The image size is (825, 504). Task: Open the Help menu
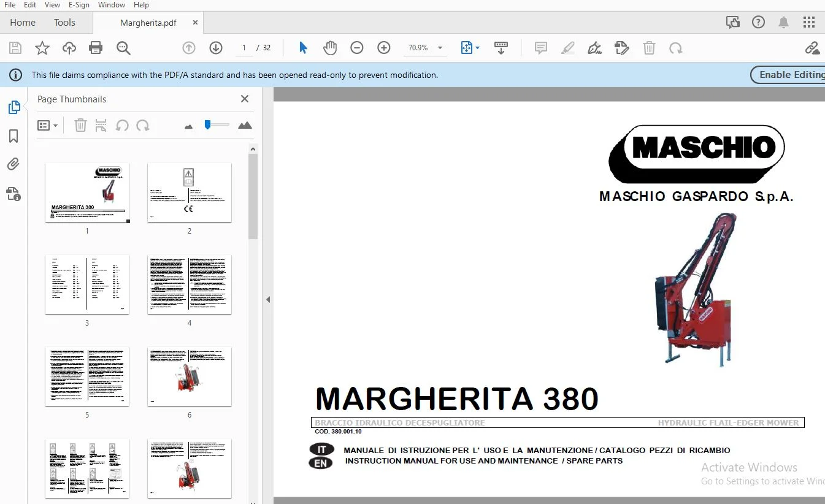pyautogui.click(x=141, y=5)
